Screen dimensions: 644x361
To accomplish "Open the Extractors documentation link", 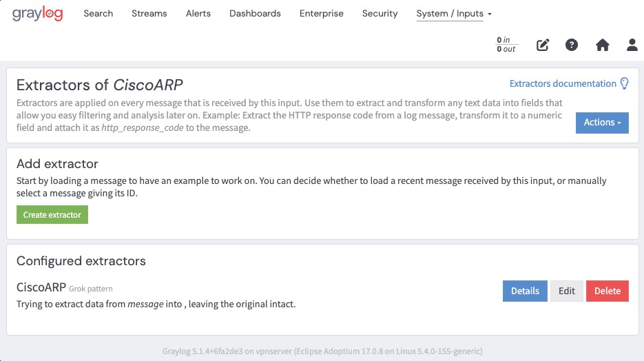I will [563, 83].
